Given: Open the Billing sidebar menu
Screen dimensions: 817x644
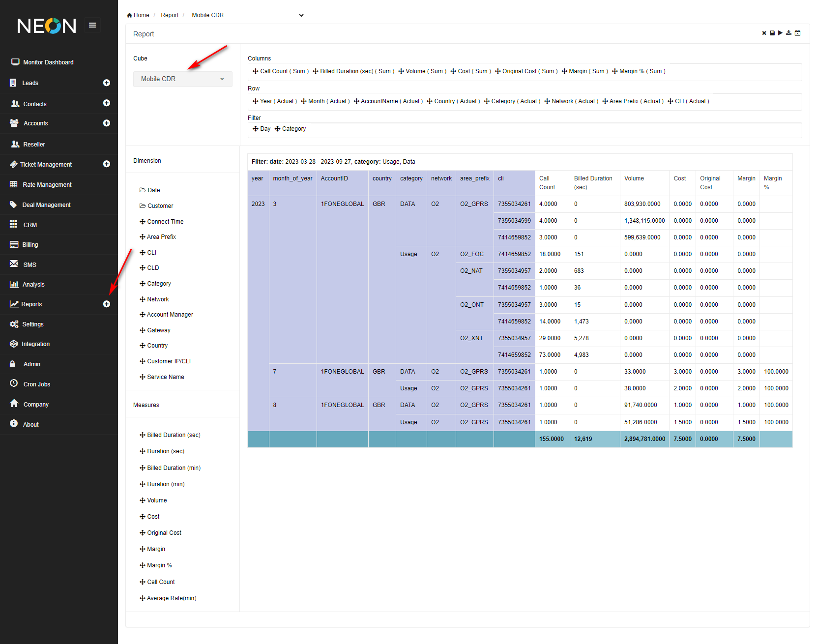Looking at the screenshot, I should pyautogui.click(x=30, y=245).
